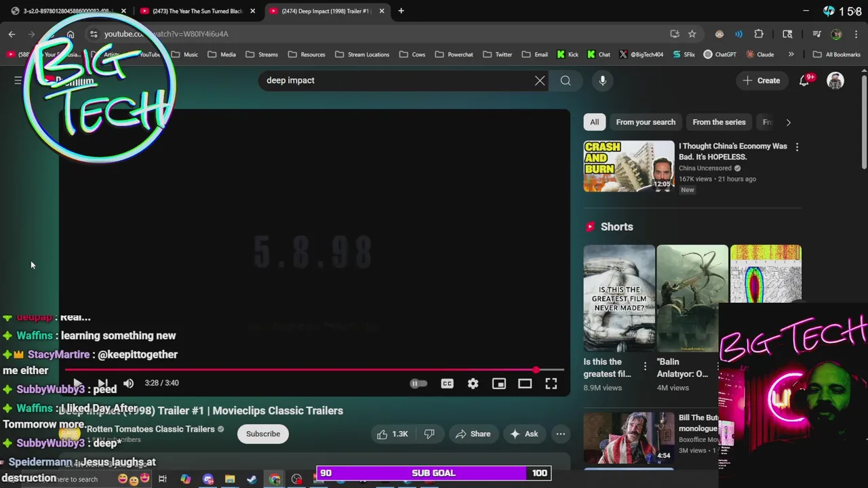Toggle the miniplayer

[498, 384]
